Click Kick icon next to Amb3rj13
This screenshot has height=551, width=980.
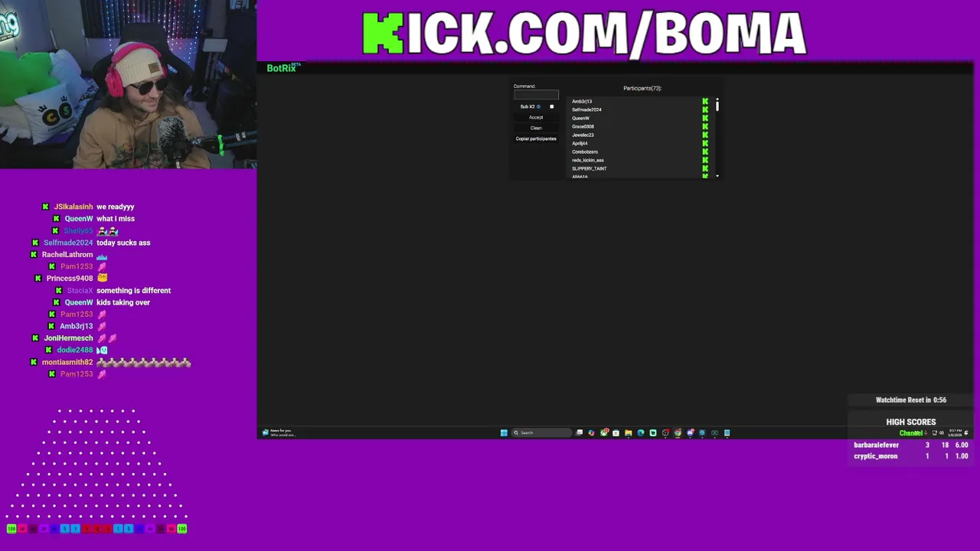tap(705, 101)
